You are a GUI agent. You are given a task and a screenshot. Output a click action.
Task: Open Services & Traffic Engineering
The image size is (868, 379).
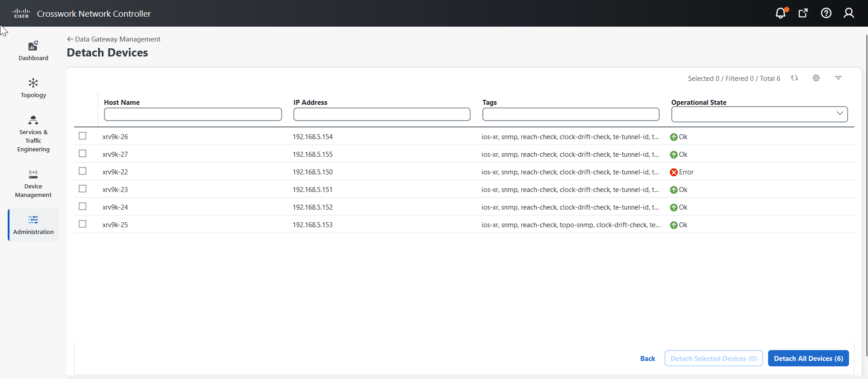pyautogui.click(x=33, y=134)
